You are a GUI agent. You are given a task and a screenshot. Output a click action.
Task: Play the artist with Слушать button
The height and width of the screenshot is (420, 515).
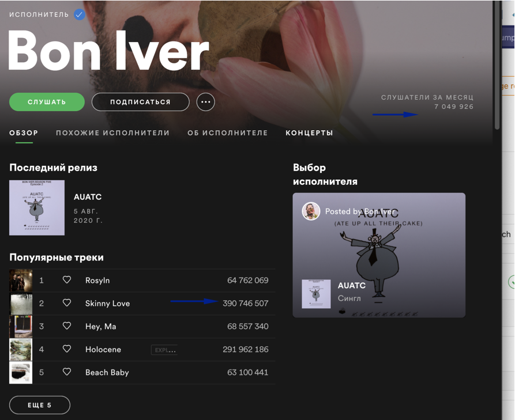pyautogui.click(x=47, y=102)
